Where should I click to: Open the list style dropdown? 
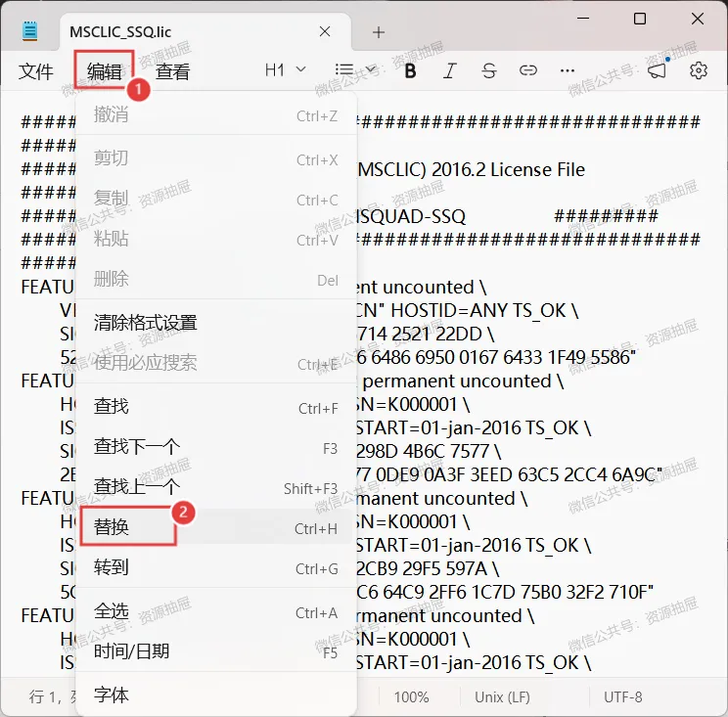pos(355,70)
